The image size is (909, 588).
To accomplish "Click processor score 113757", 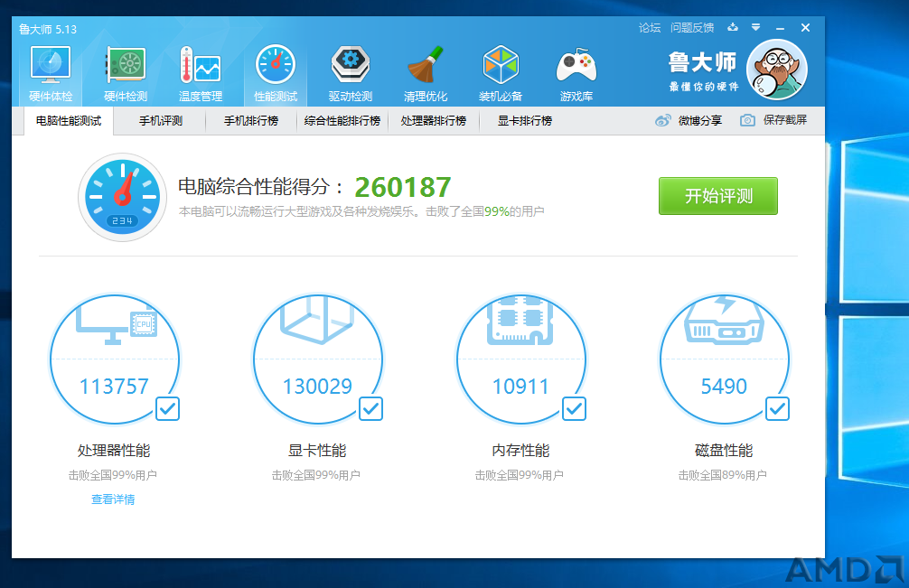I will click(x=114, y=387).
